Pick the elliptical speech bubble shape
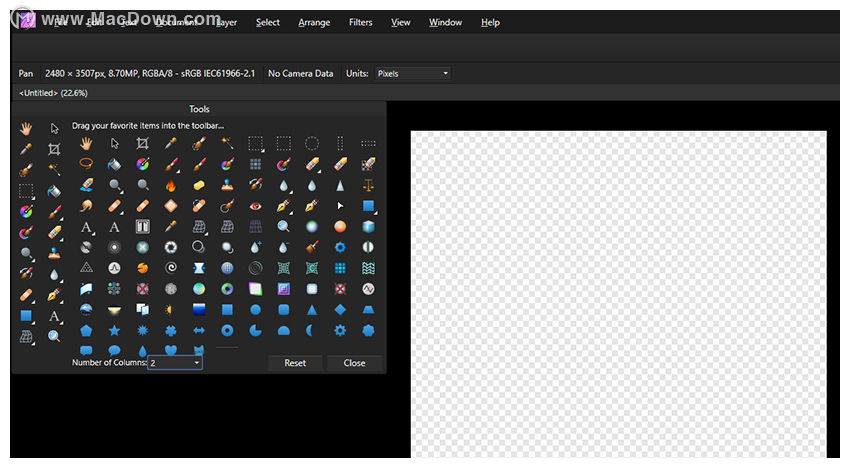The width and height of the screenshot is (850, 468). click(114, 350)
